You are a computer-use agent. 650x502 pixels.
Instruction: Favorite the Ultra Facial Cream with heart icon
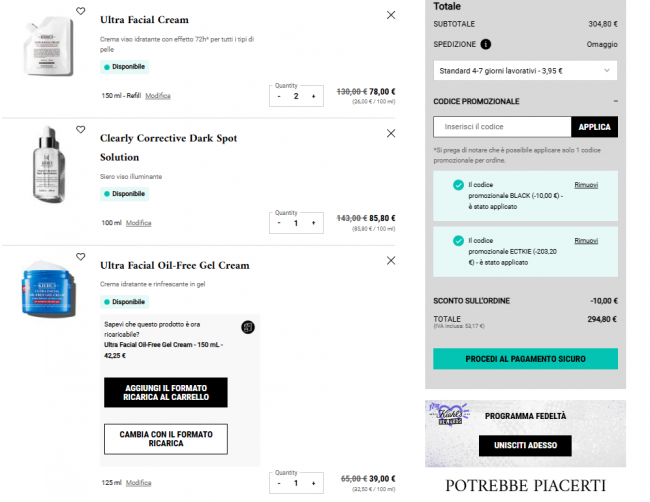tap(81, 12)
